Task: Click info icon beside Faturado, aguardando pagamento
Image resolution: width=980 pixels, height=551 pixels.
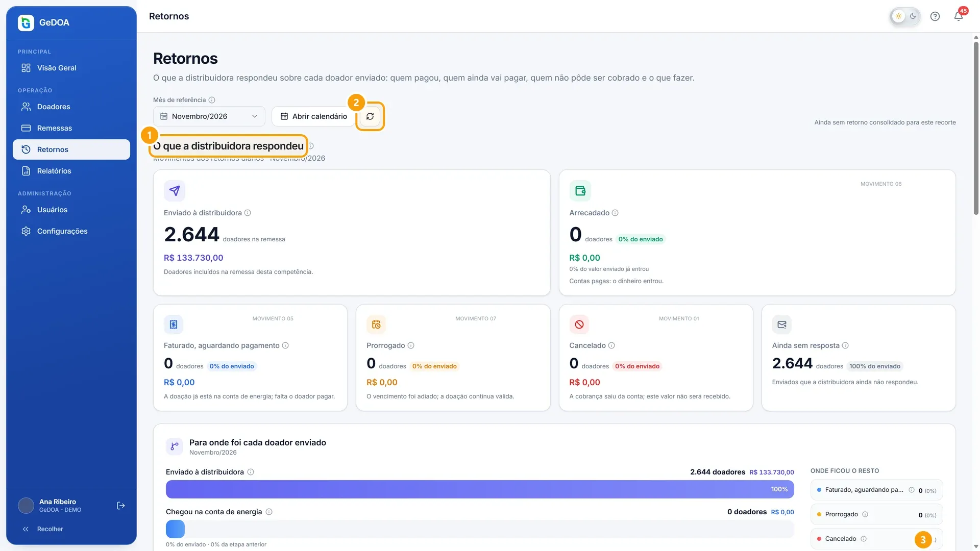Action: pos(285,345)
